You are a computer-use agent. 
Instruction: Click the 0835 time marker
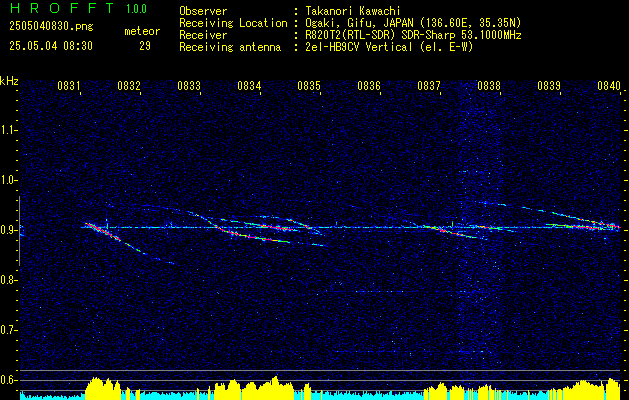(308, 85)
